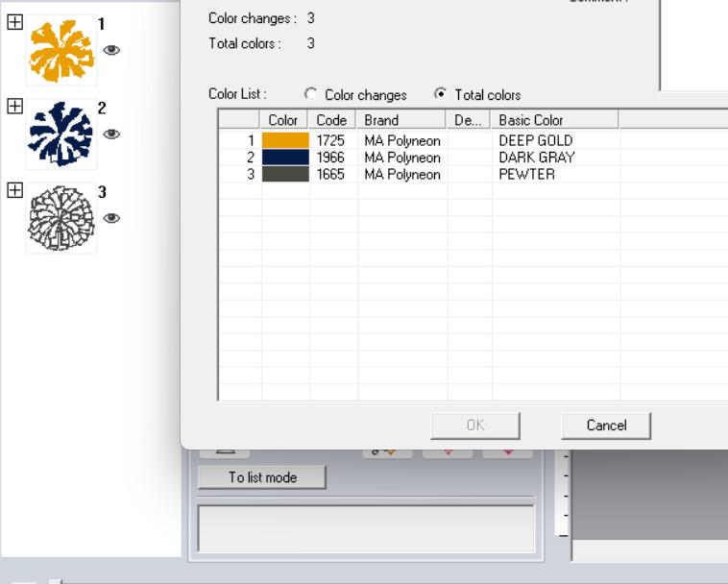The image size is (728, 584).
Task: Click the empty text box below To list mode
Action: click(366, 528)
